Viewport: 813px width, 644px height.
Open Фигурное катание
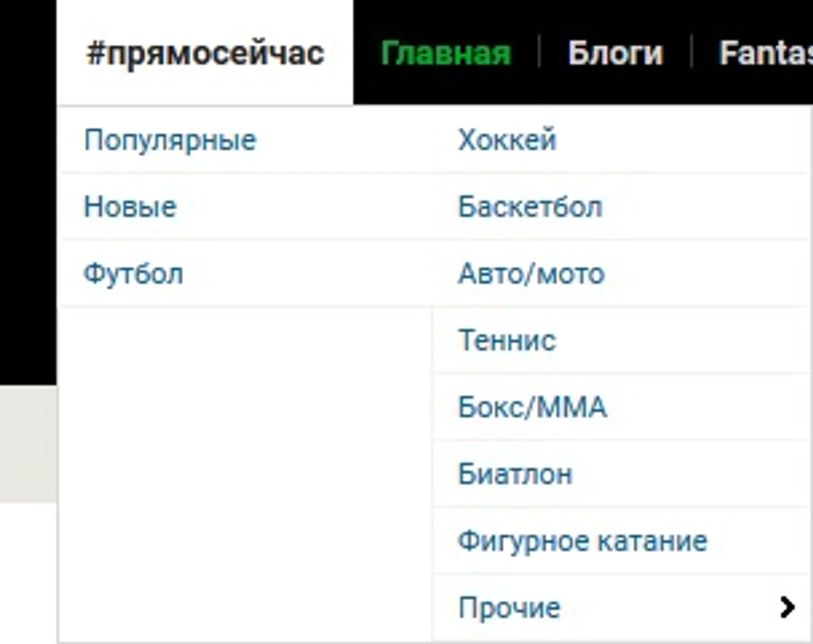pos(582,540)
